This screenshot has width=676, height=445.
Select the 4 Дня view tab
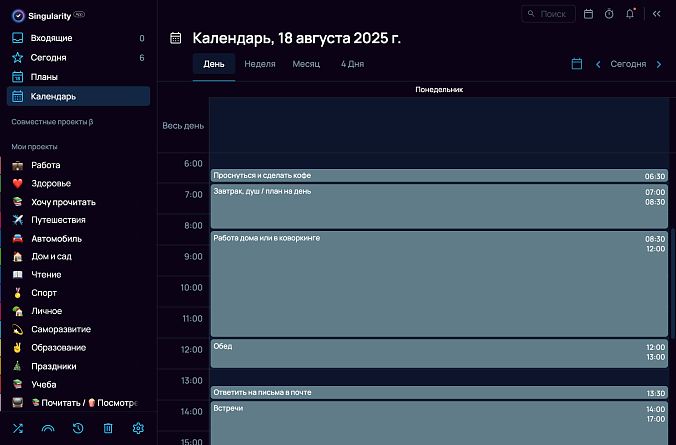point(352,64)
